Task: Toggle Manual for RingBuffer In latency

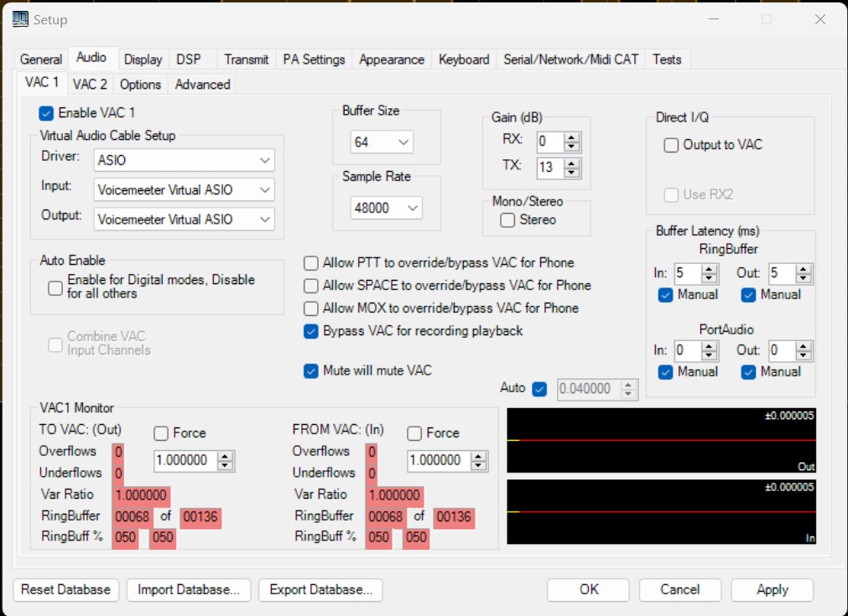Action: point(666,294)
